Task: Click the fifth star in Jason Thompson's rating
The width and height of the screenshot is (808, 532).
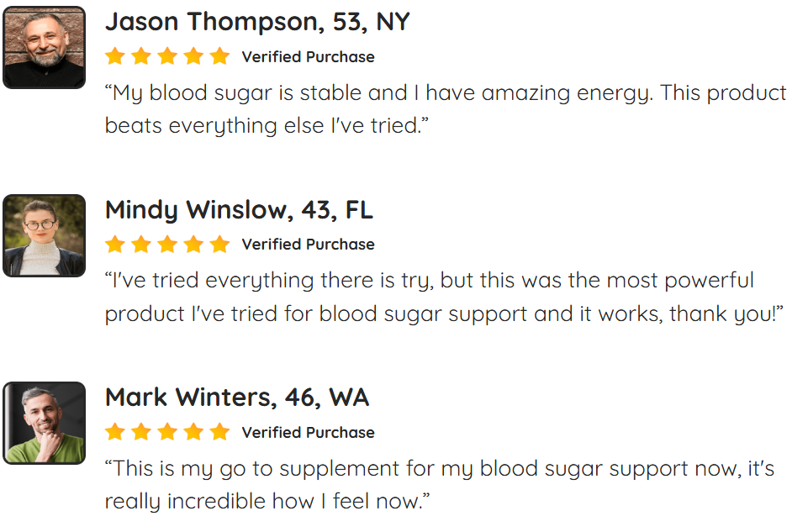Action: click(219, 55)
